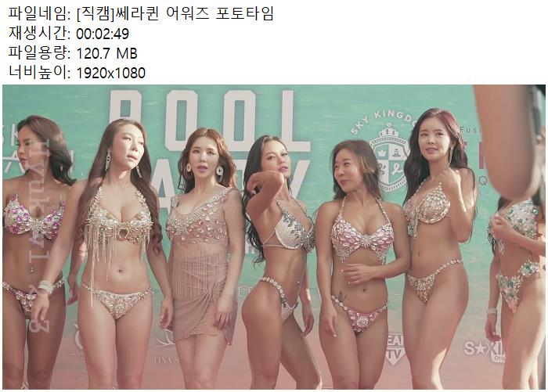Open the video preview thumbnail image
The width and height of the screenshot is (548, 392).
(x=274, y=237)
